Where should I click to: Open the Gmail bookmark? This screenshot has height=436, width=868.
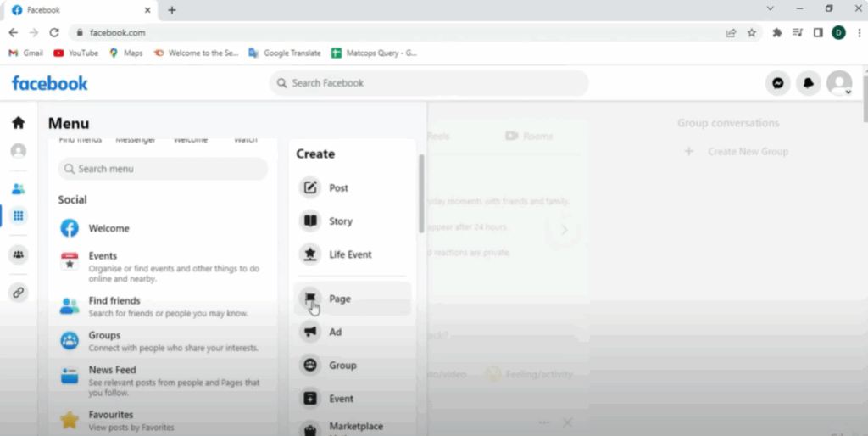coord(26,53)
